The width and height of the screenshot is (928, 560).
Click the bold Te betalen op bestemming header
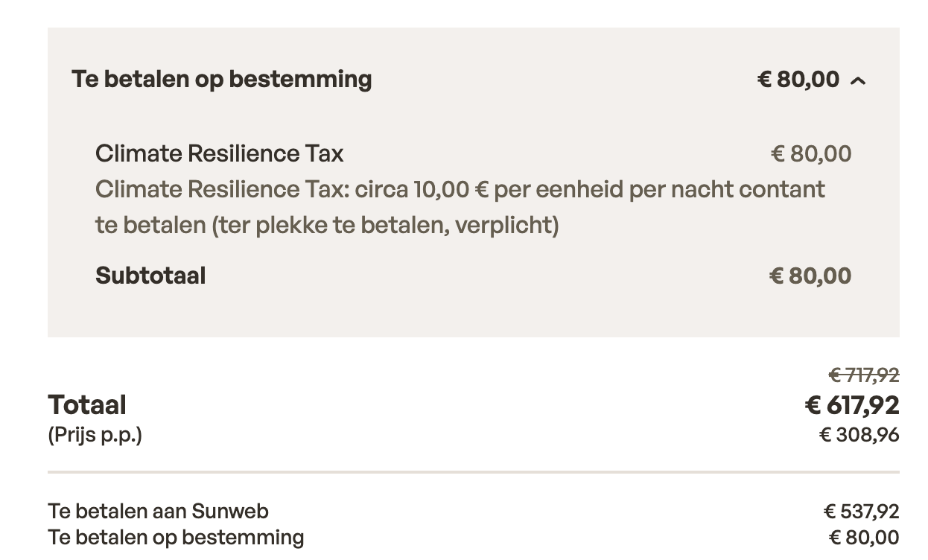[x=221, y=79]
